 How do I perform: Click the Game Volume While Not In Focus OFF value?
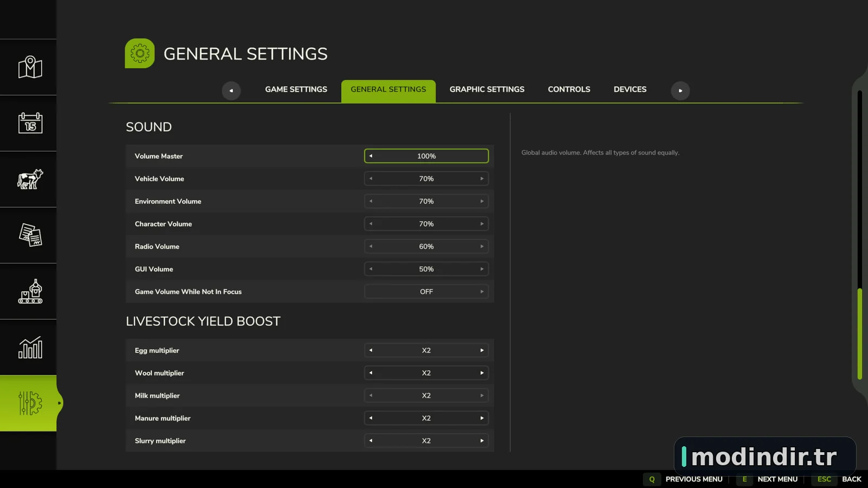click(x=426, y=292)
